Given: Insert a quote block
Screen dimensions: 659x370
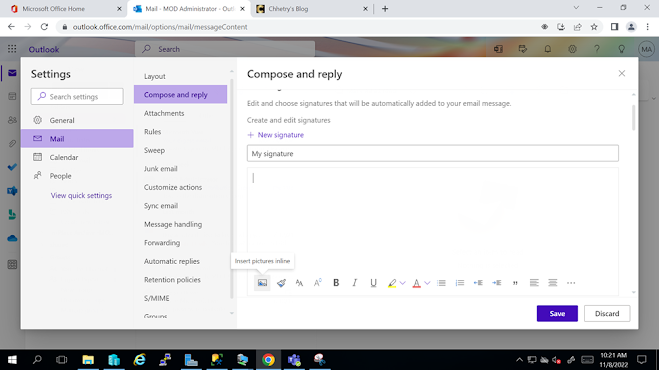Looking at the screenshot, I should [515, 283].
